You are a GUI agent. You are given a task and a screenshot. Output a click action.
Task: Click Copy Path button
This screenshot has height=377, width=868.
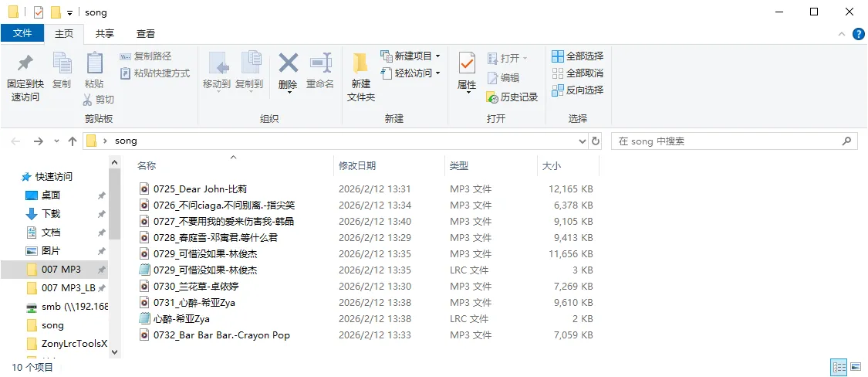point(147,56)
